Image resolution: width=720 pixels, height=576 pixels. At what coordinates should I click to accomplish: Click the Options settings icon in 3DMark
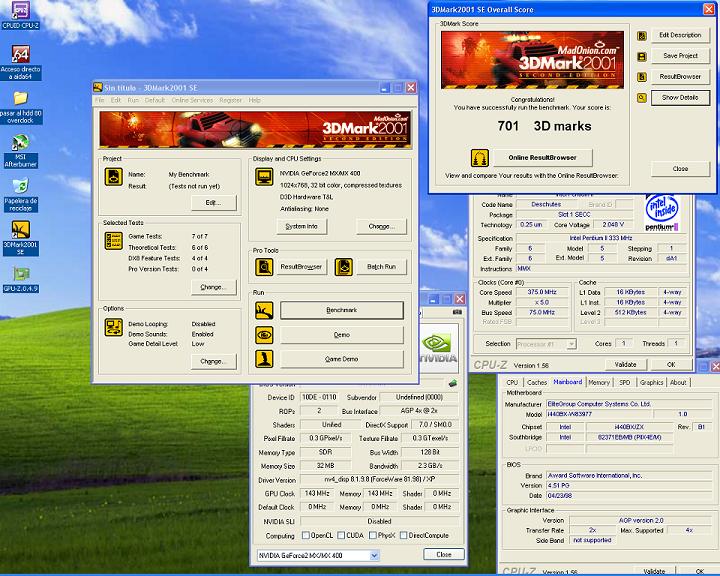click(x=113, y=328)
